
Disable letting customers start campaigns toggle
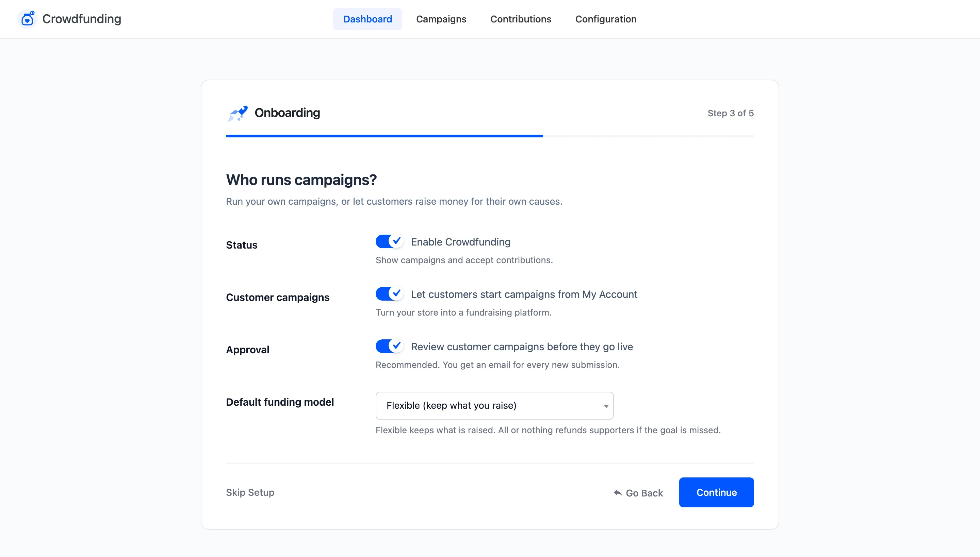[x=389, y=294]
